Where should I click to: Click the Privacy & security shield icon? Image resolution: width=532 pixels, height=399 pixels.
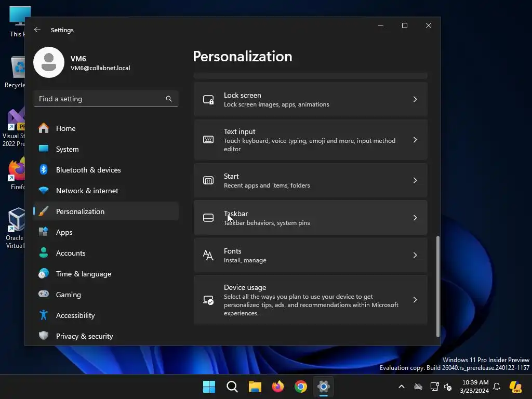pos(44,336)
